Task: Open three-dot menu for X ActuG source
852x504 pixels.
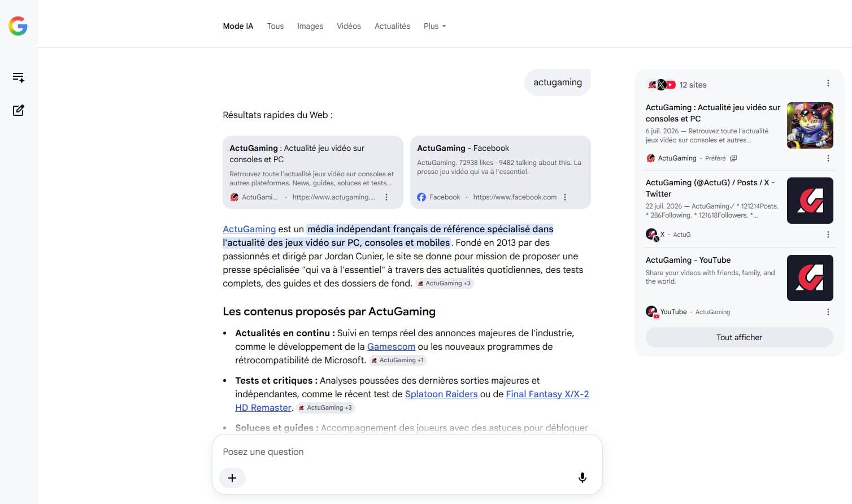Action: coord(828,234)
